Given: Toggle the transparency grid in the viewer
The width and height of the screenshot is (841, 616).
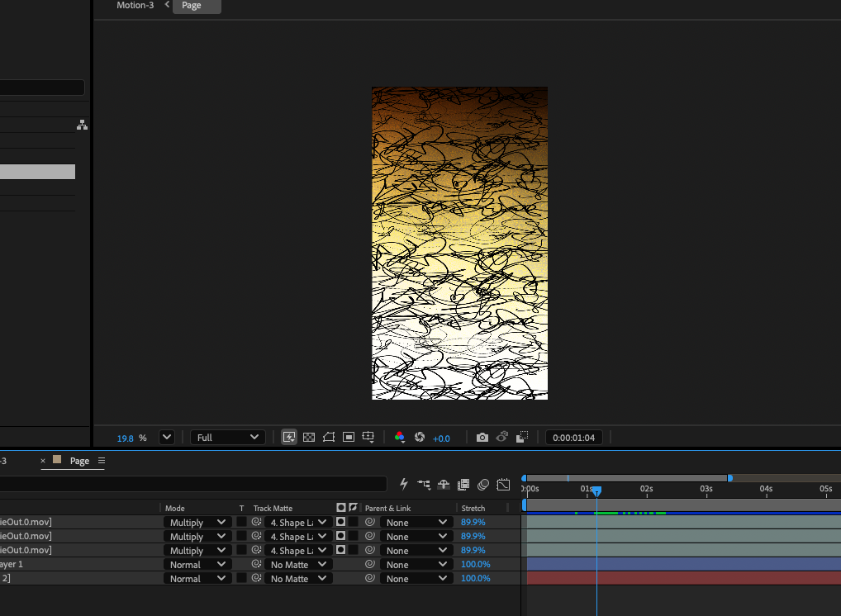Looking at the screenshot, I should pyautogui.click(x=309, y=437).
